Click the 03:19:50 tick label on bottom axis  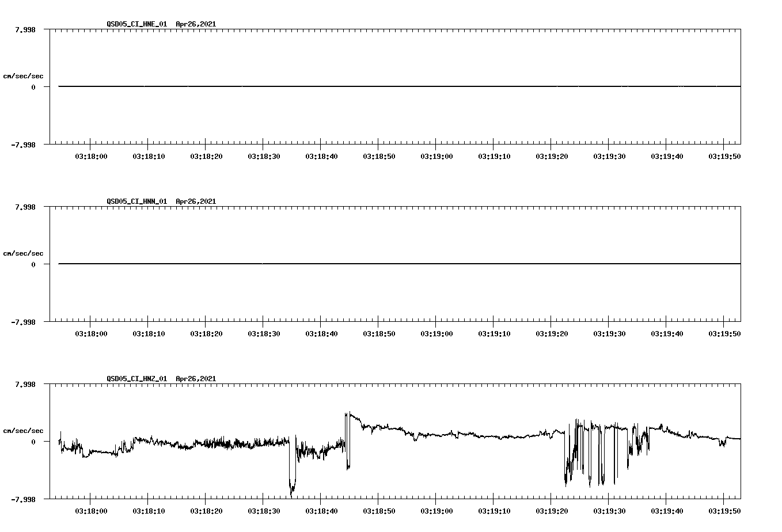(x=725, y=510)
